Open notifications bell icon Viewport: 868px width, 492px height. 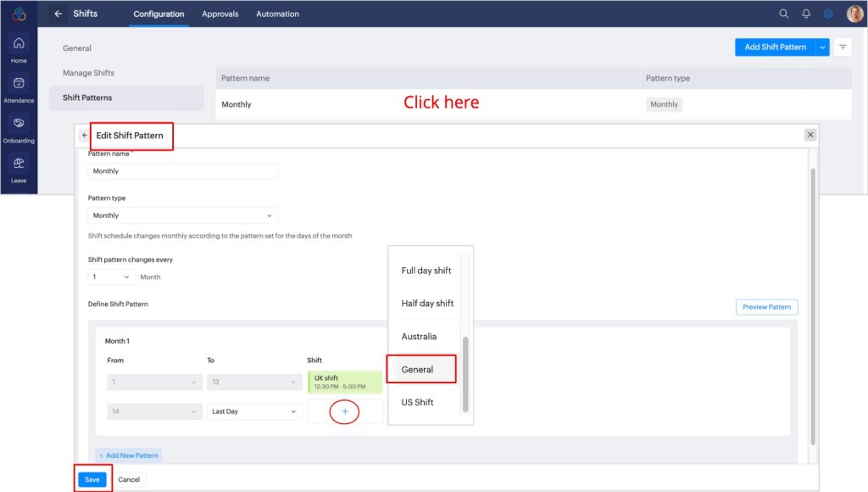pyautogui.click(x=806, y=14)
